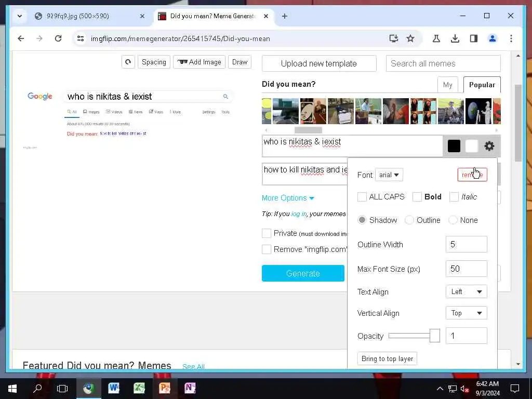The image size is (532, 399).
Task: Open Word from the taskbar
Action: click(114, 388)
